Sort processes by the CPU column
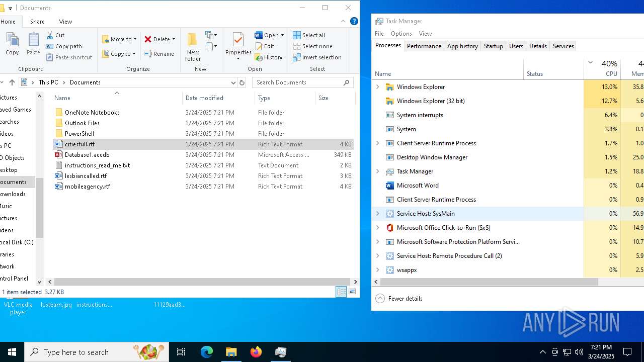This screenshot has height=362, width=644. (x=602, y=69)
